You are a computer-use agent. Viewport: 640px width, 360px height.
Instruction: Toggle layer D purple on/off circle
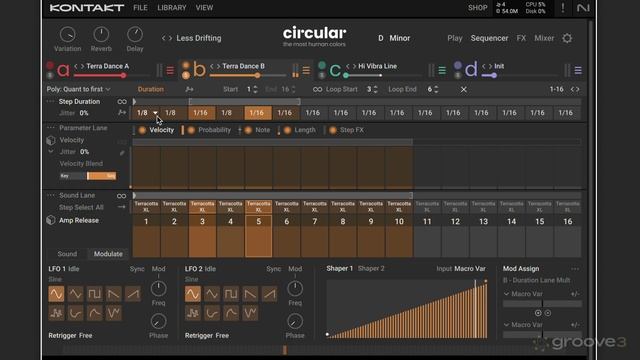coord(458,65)
